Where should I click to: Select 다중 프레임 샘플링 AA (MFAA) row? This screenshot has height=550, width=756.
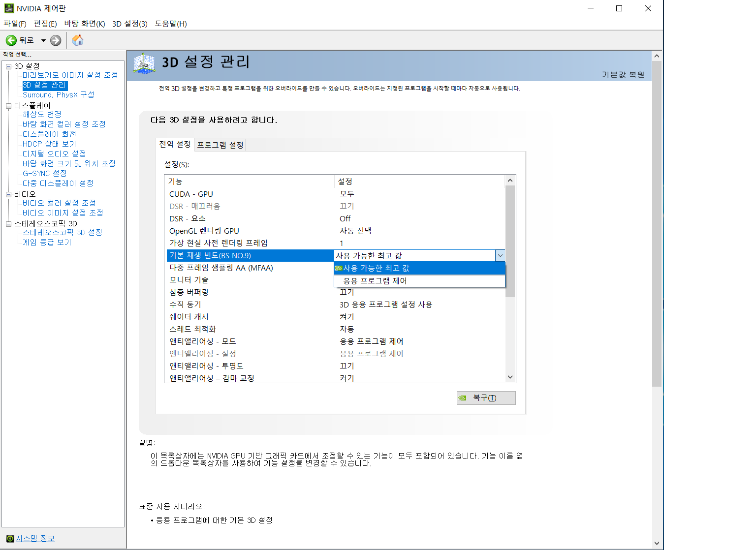[x=250, y=268]
